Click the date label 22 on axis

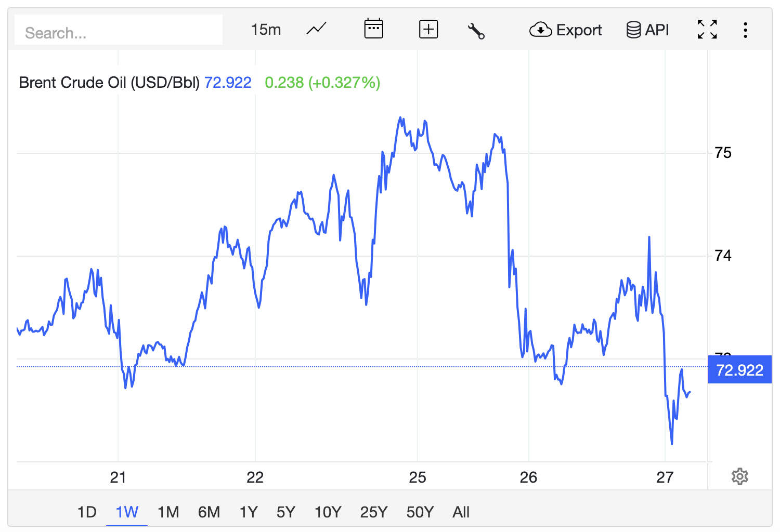[x=255, y=477]
